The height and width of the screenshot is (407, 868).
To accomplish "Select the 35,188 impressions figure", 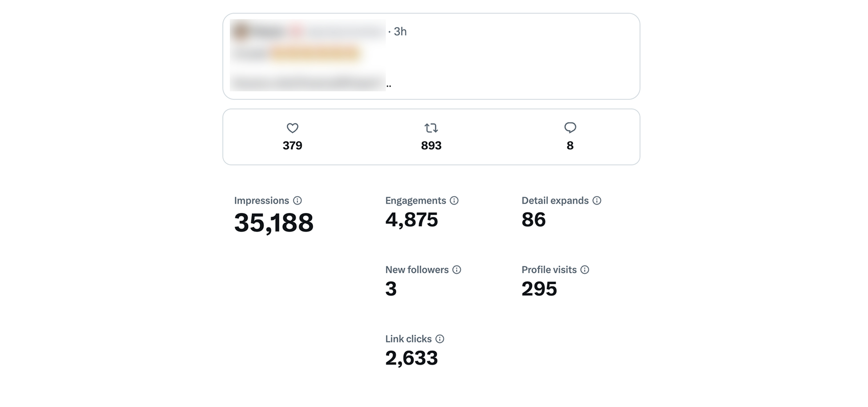I will click(273, 222).
